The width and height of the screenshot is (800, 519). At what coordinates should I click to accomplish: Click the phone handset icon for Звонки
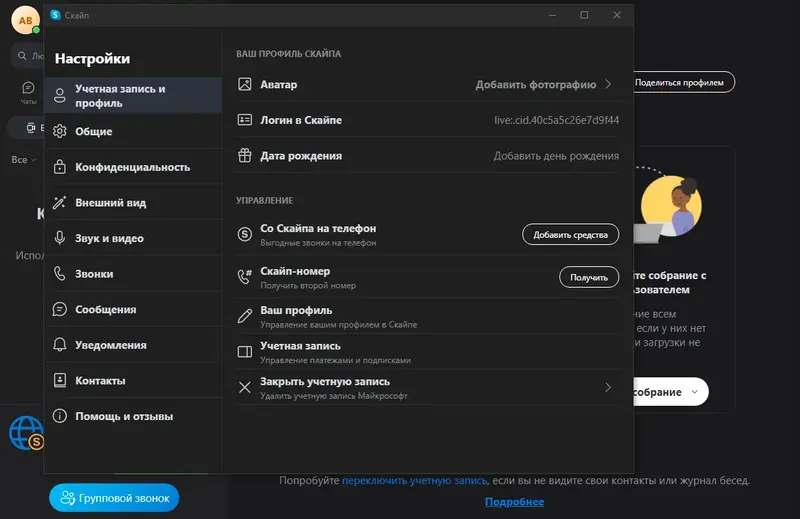pos(60,274)
